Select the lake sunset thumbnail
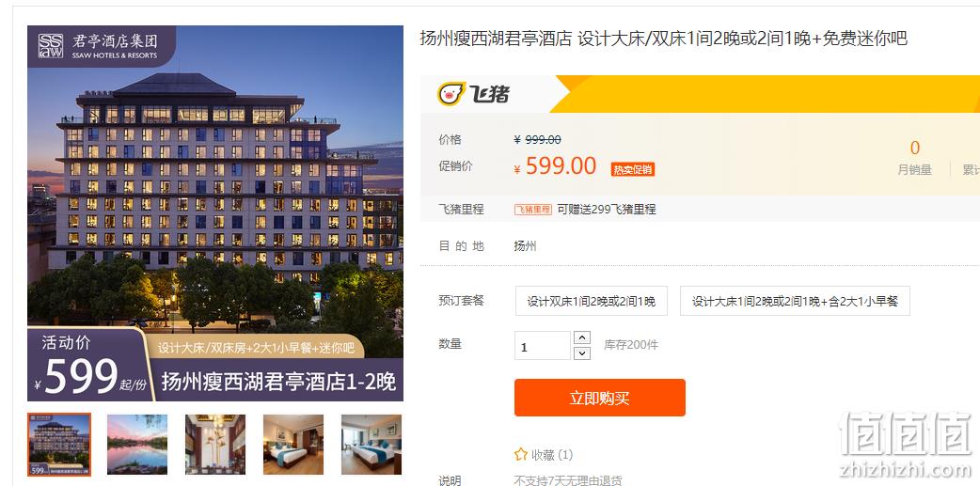The height and width of the screenshot is (486, 980). [137, 444]
